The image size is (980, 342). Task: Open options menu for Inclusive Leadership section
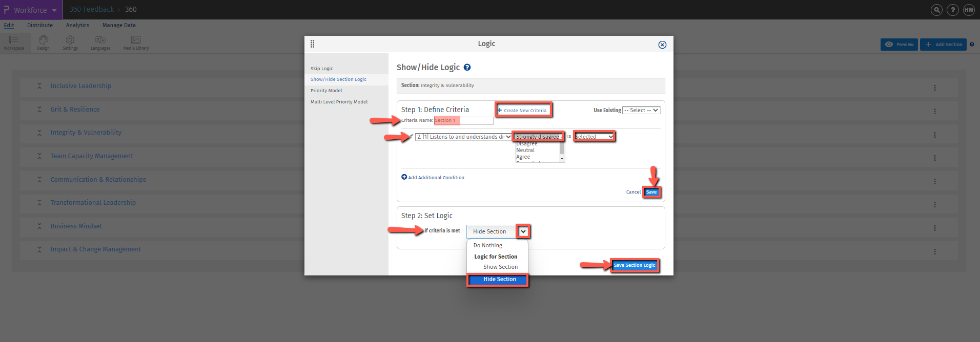point(935,88)
